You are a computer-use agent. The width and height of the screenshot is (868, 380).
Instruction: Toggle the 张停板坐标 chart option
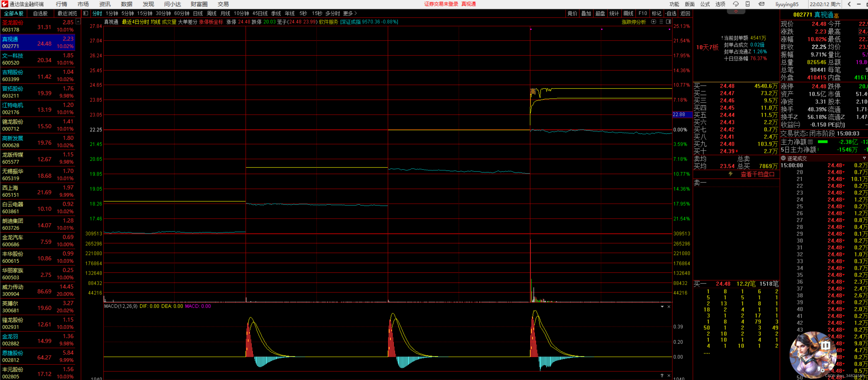211,22
